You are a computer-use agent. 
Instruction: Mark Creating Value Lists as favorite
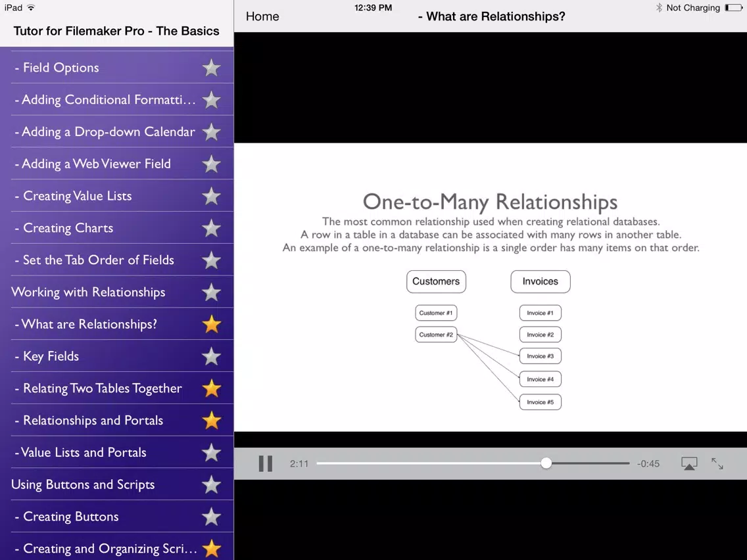pos(211,196)
